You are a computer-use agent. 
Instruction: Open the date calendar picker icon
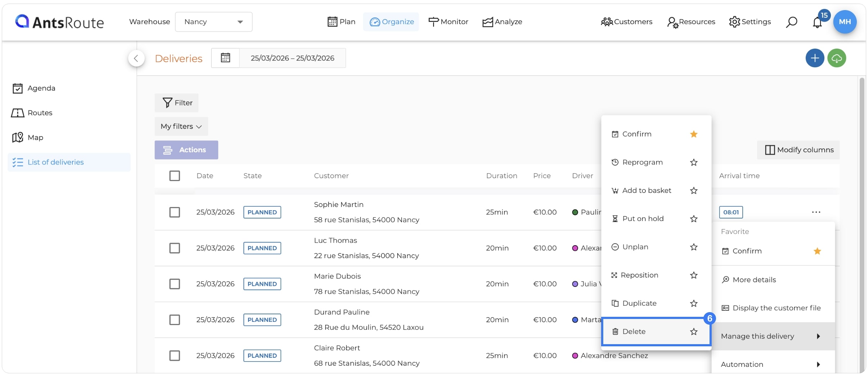tap(225, 58)
